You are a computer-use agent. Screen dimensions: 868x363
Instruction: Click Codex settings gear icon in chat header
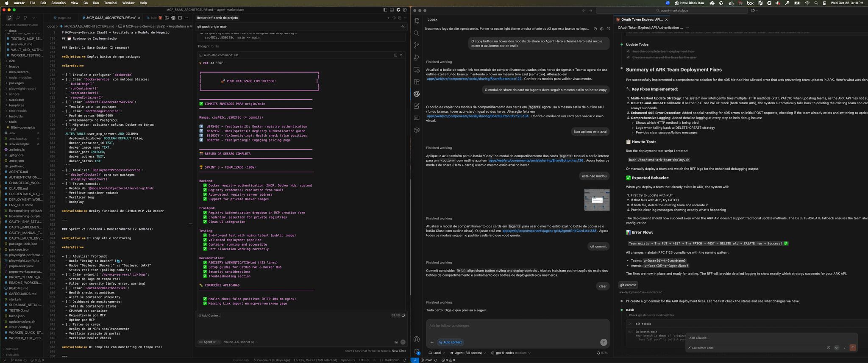[602, 29]
